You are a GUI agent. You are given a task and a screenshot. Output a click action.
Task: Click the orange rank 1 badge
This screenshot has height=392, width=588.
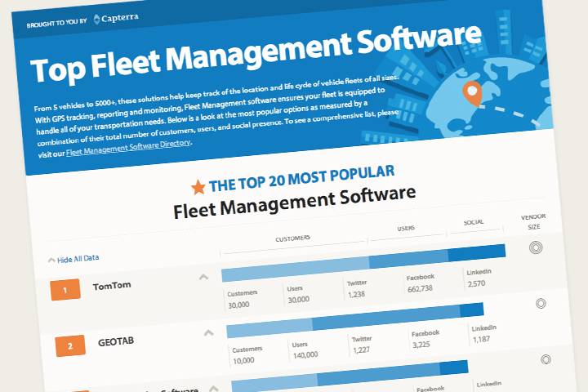pos(65,290)
